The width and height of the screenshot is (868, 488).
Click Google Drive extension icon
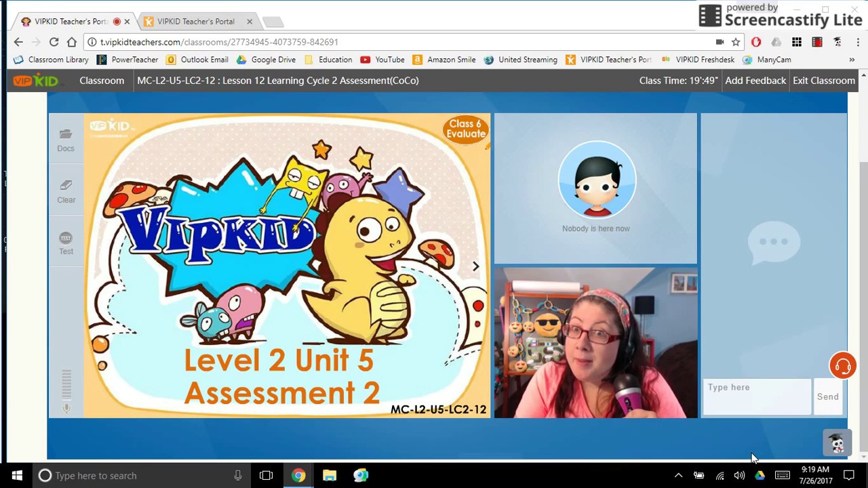pyautogui.click(x=776, y=42)
